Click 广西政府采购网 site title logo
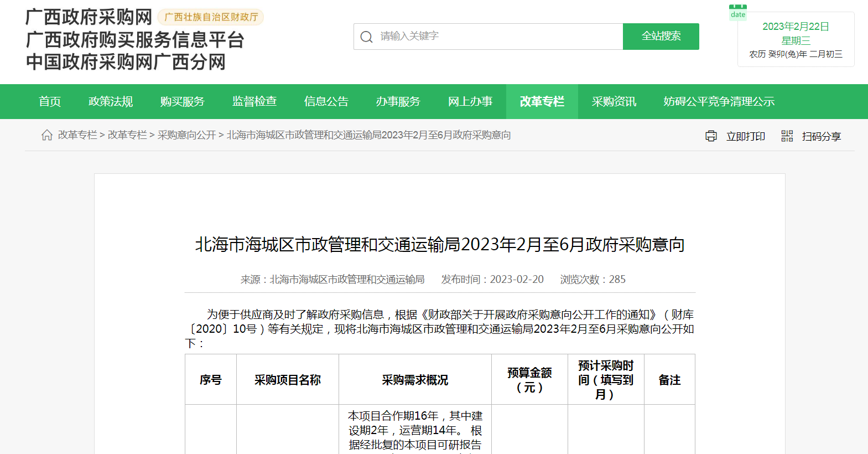868x454 pixels. [89, 17]
